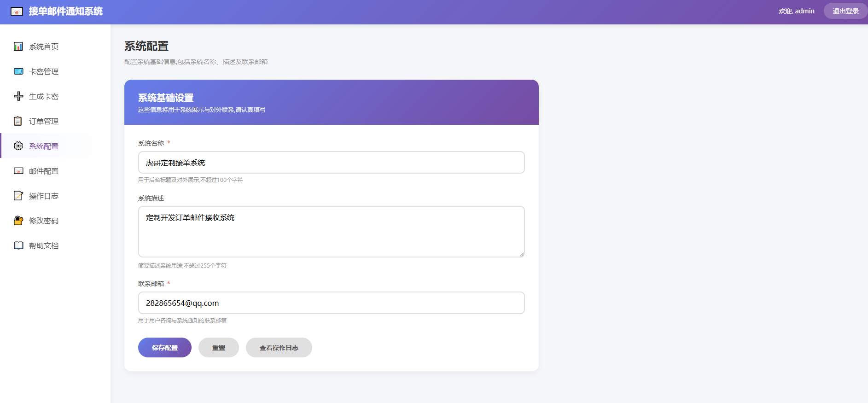Click the plus icon for 生成卡密
Image resolution: width=868 pixels, height=403 pixels.
click(x=18, y=96)
